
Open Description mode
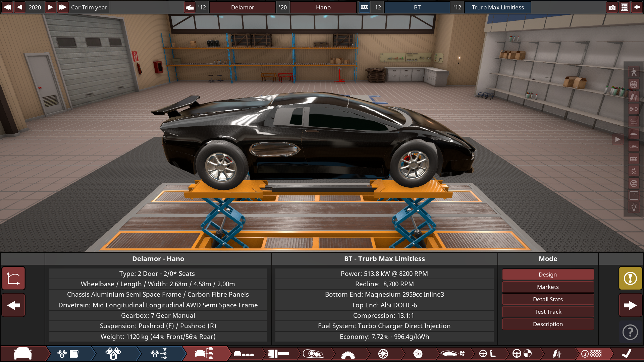point(548,324)
